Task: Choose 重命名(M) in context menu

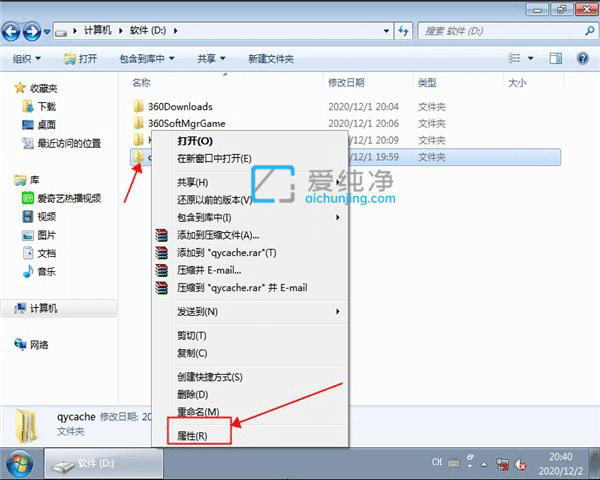Action: pyautogui.click(x=251, y=412)
